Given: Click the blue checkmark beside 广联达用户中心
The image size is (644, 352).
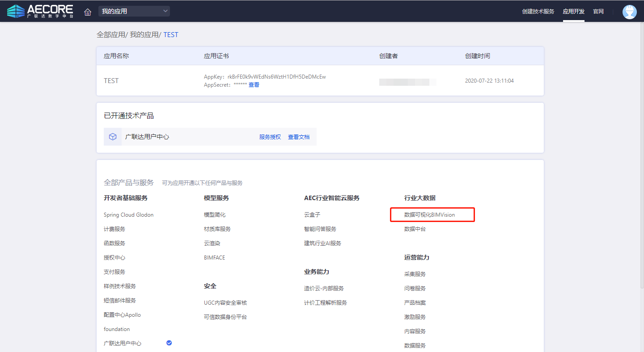Looking at the screenshot, I should [169, 343].
